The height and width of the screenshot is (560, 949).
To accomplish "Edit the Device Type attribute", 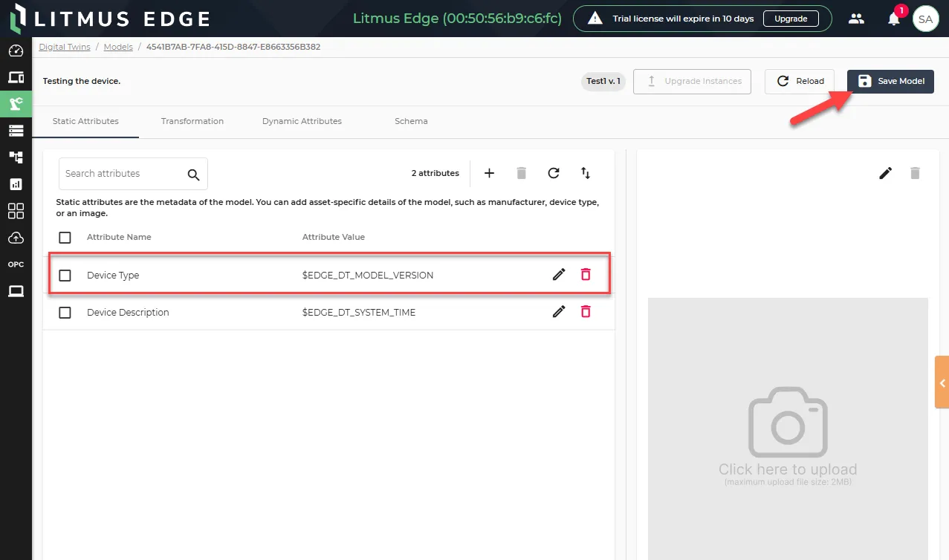I will 559,275.
